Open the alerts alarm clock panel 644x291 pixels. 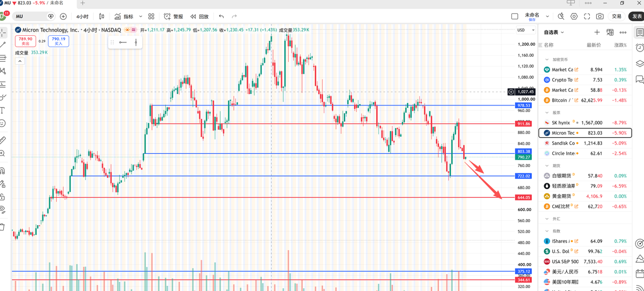(640, 48)
